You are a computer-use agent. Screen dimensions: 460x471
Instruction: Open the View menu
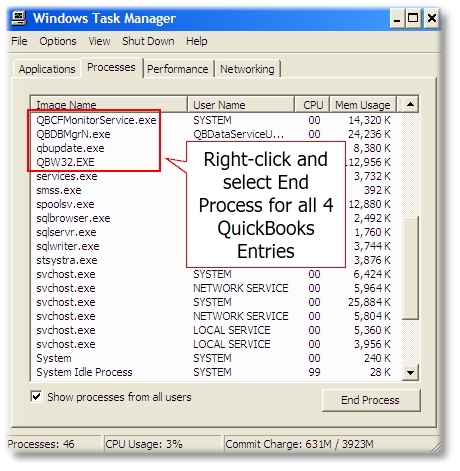tap(99, 41)
